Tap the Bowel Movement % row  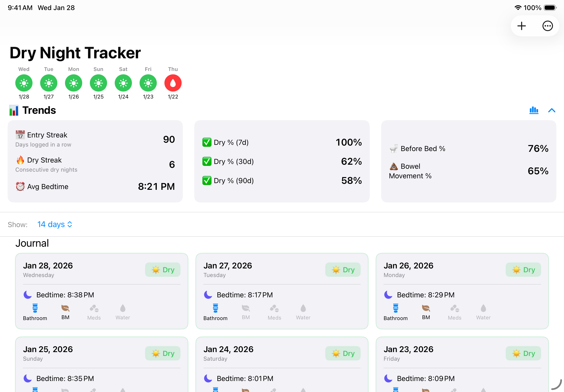pyautogui.click(x=468, y=171)
